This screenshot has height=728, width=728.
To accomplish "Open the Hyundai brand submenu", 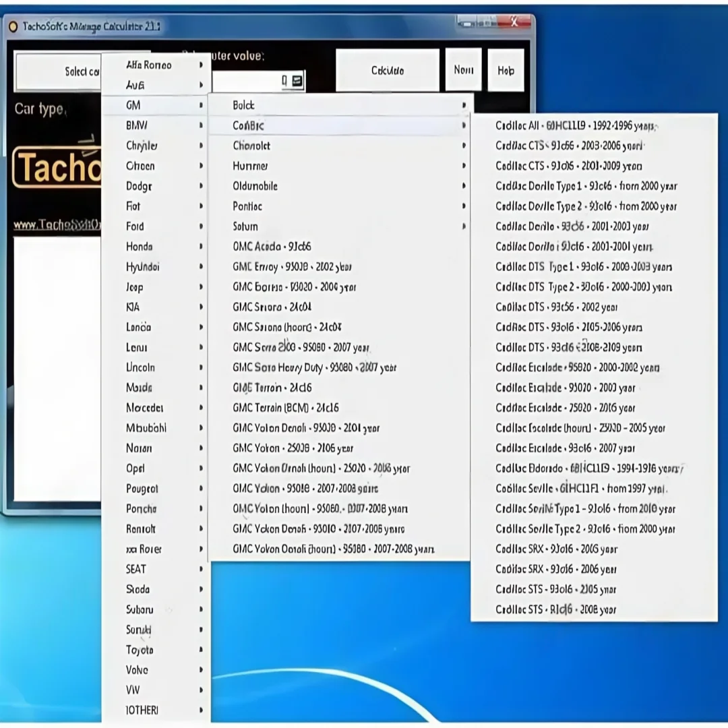I will tap(156, 267).
